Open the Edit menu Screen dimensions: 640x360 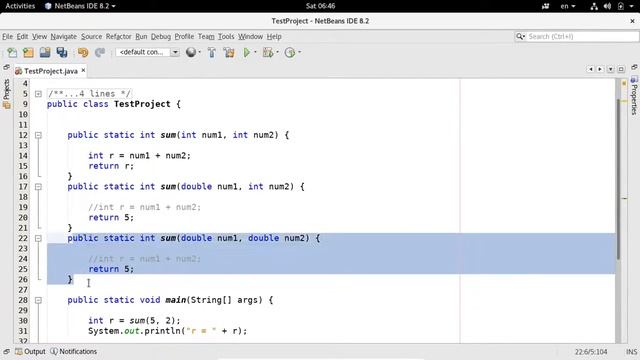coord(22,36)
